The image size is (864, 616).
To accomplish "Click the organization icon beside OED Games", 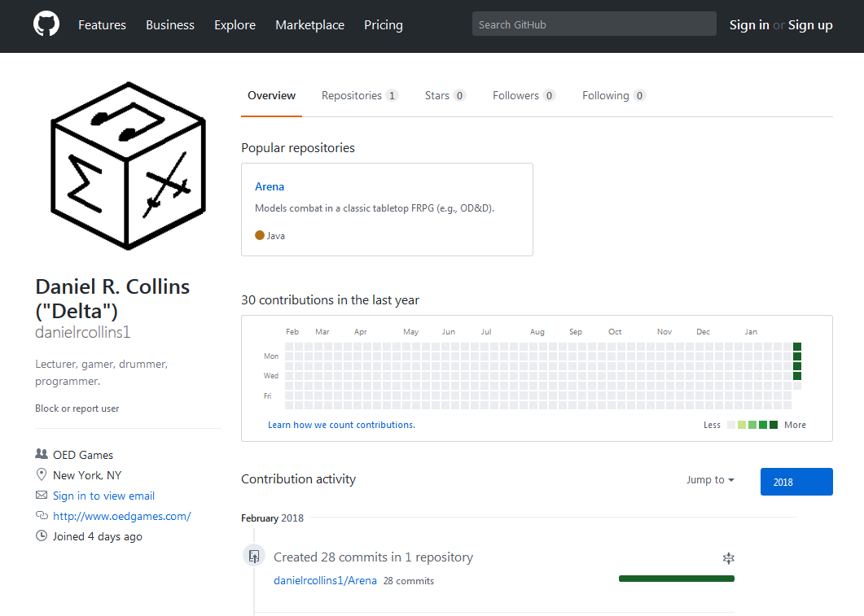I will click(42, 455).
